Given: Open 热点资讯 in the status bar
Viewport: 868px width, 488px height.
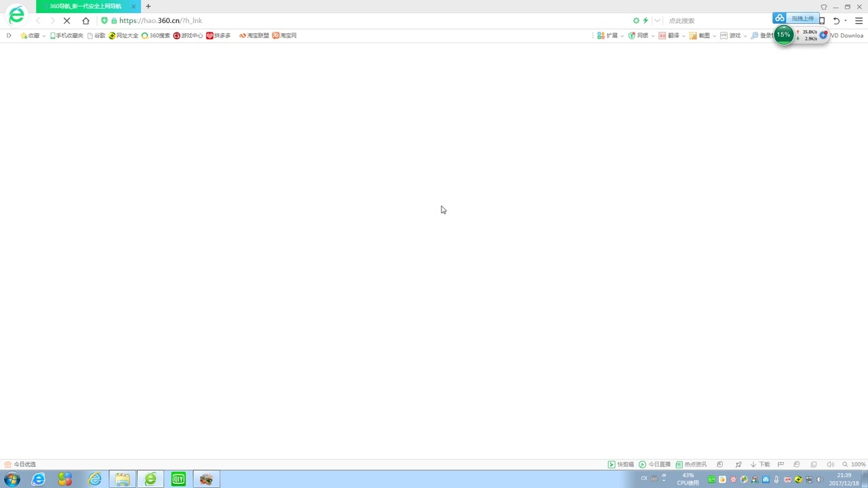Looking at the screenshot, I should [x=691, y=465].
